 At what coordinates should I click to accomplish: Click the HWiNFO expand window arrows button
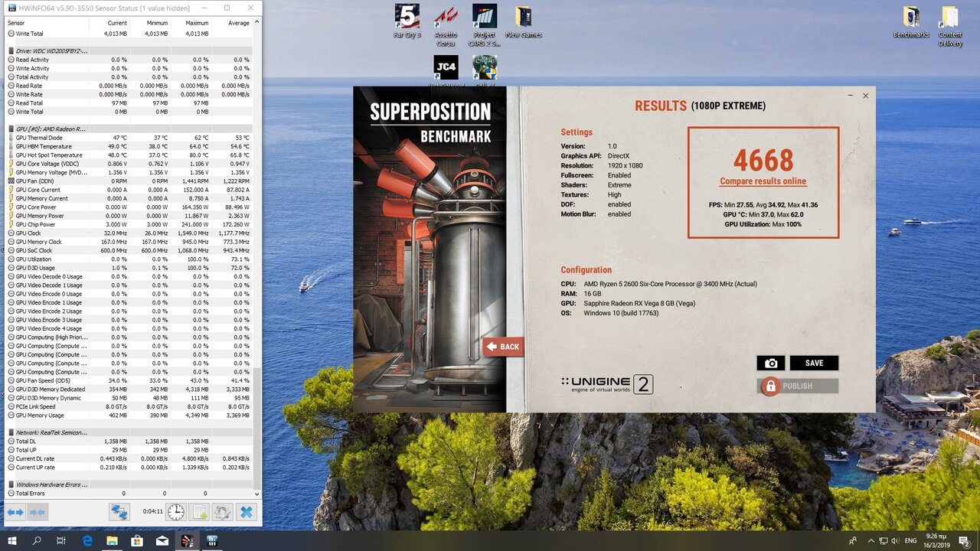[15, 512]
